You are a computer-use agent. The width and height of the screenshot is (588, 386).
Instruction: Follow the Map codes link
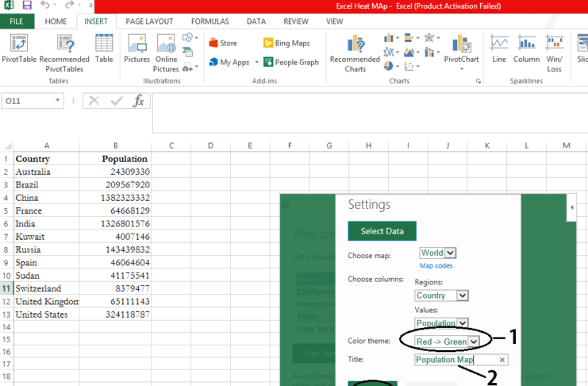436,266
